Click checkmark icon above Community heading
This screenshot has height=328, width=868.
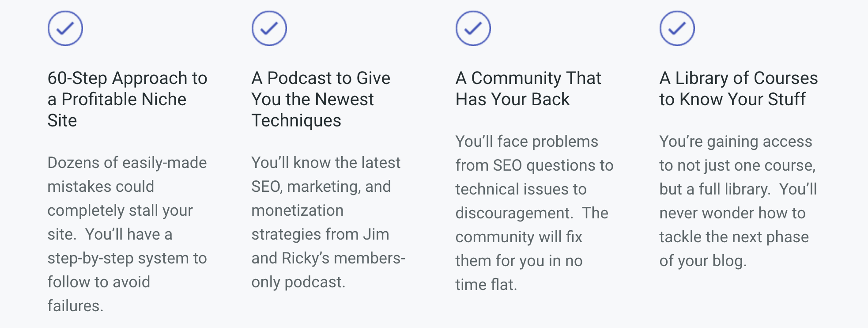[473, 28]
